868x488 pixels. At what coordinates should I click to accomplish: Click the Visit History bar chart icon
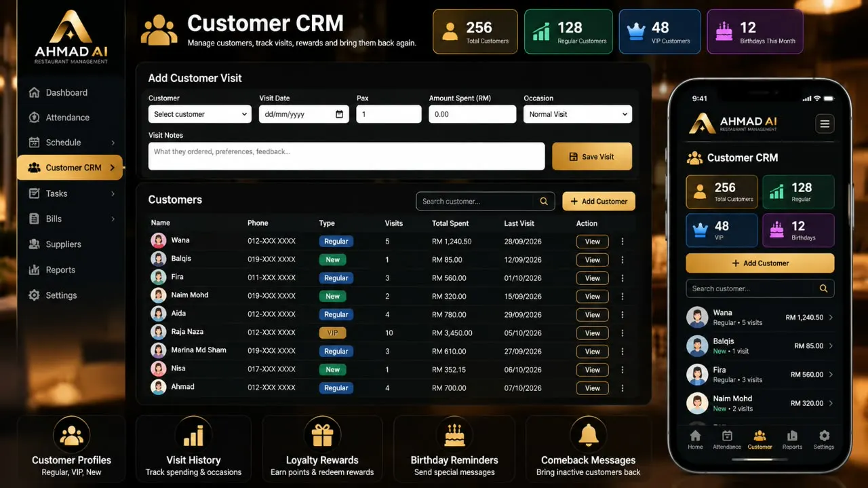193,436
